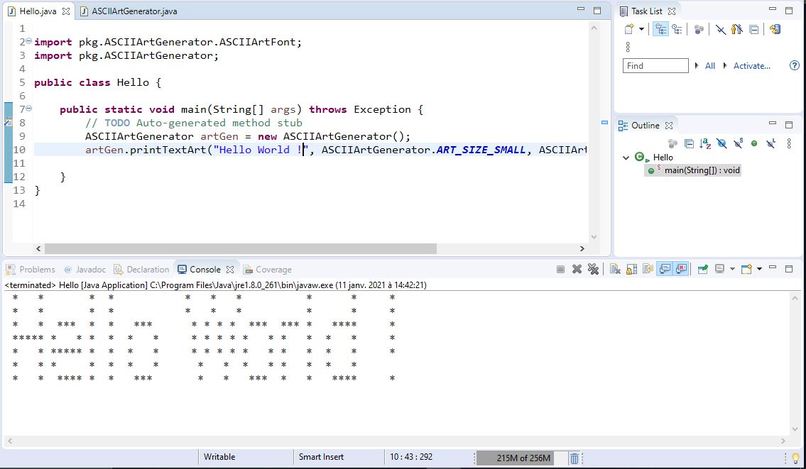
Task: Click Collapse All icon in Task List toolbar
Action: pyautogui.click(x=754, y=29)
